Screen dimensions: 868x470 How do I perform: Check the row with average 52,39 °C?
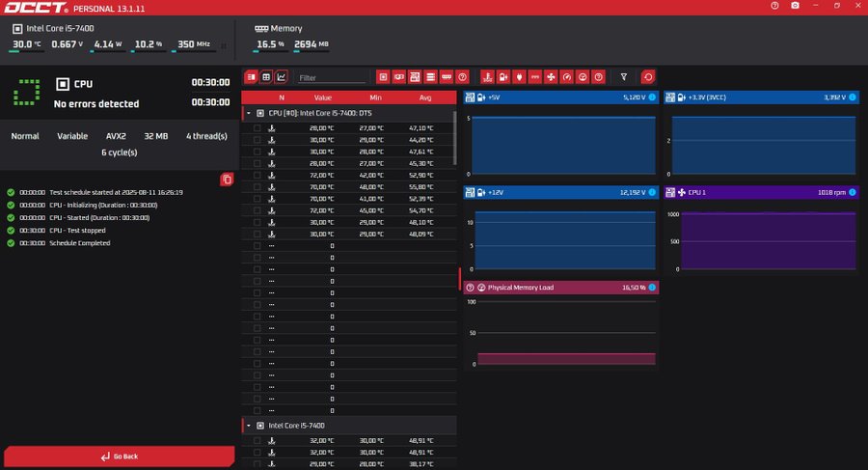(x=257, y=199)
